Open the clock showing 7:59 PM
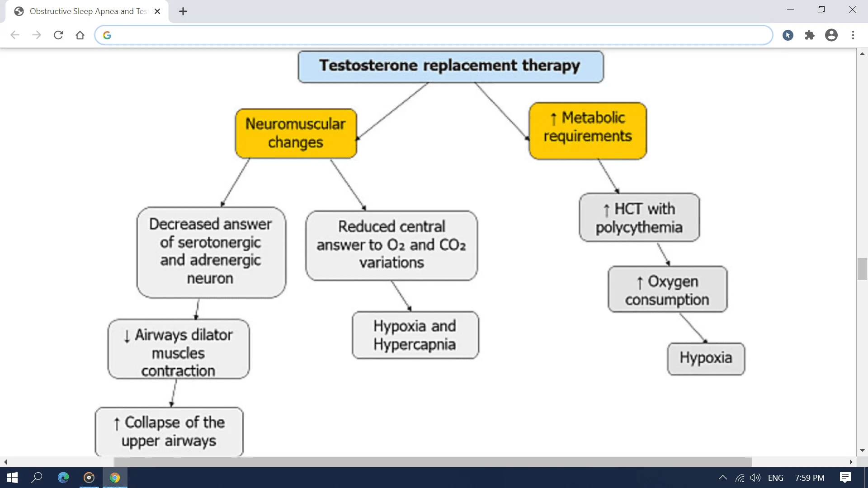The width and height of the screenshot is (868, 488). [x=810, y=478]
